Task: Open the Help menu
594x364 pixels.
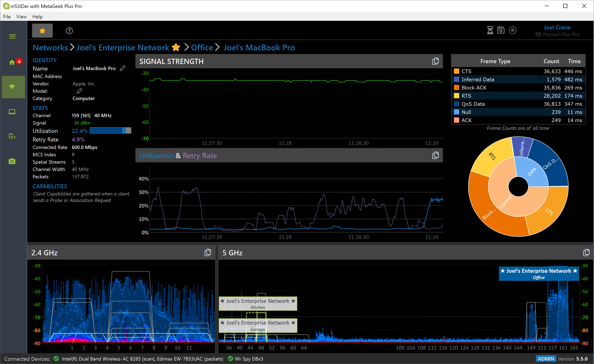Action: click(37, 17)
